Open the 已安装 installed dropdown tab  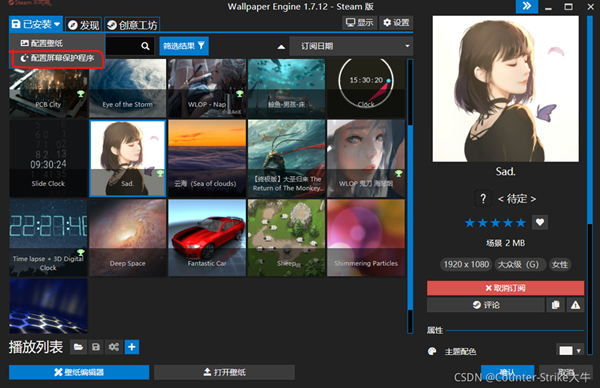tap(36, 24)
